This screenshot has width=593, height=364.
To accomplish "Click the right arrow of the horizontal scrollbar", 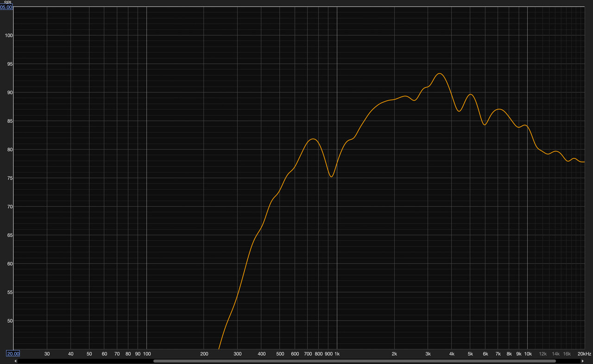I will [582, 361].
